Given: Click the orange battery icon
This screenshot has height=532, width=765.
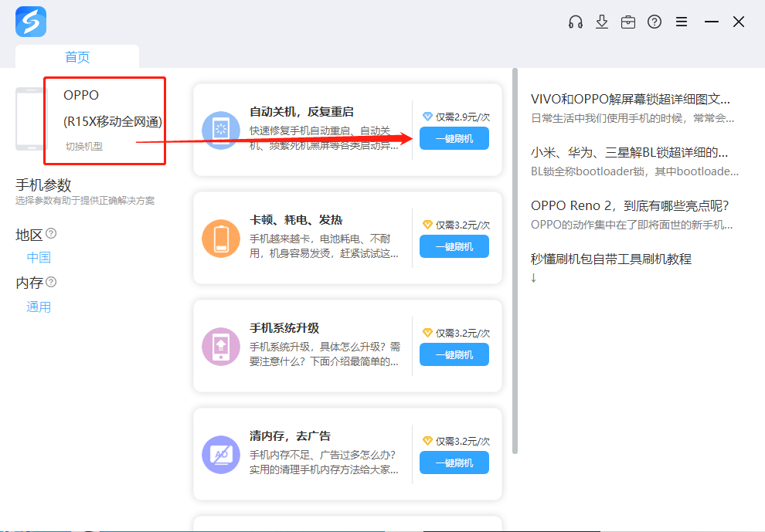Looking at the screenshot, I should (x=221, y=239).
